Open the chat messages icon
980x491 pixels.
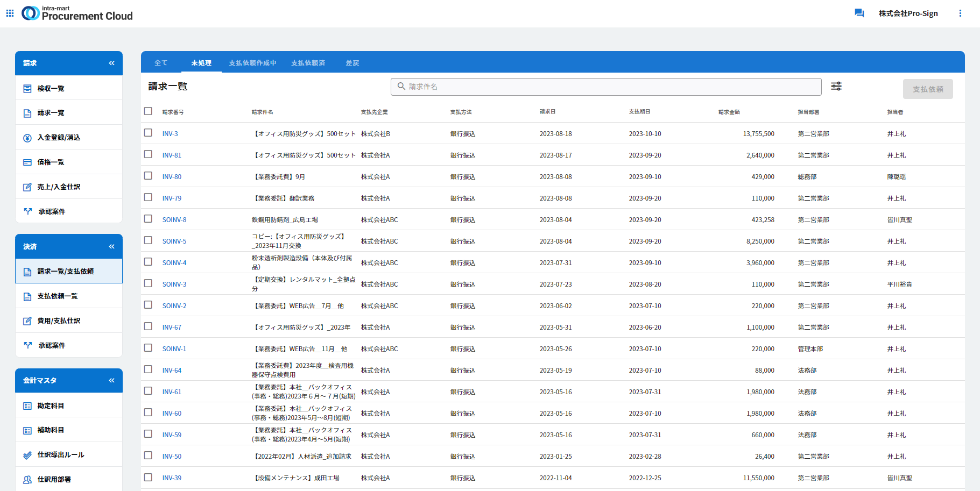point(859,13)
